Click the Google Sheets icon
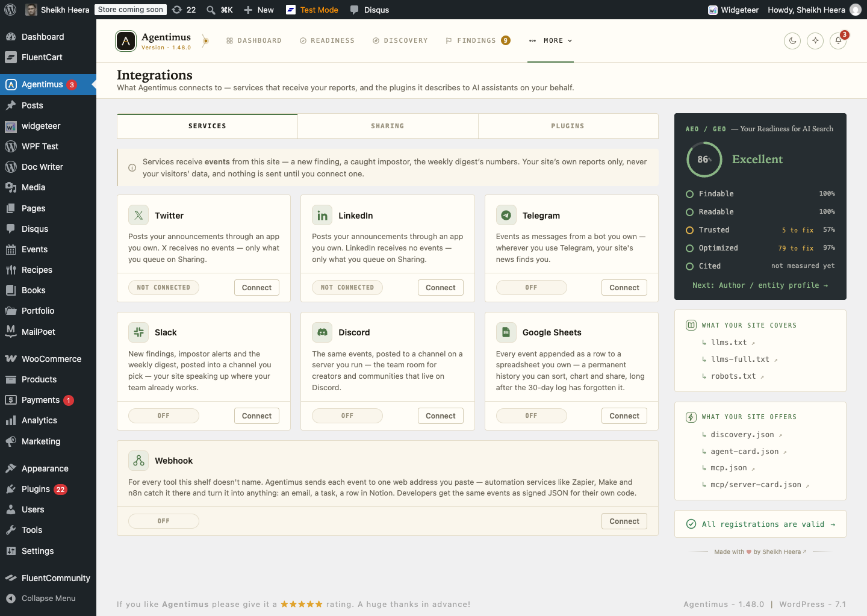Image resolution: width=867 pixels, height=616 pixels. pyautogui.click(x=506, y=332)
